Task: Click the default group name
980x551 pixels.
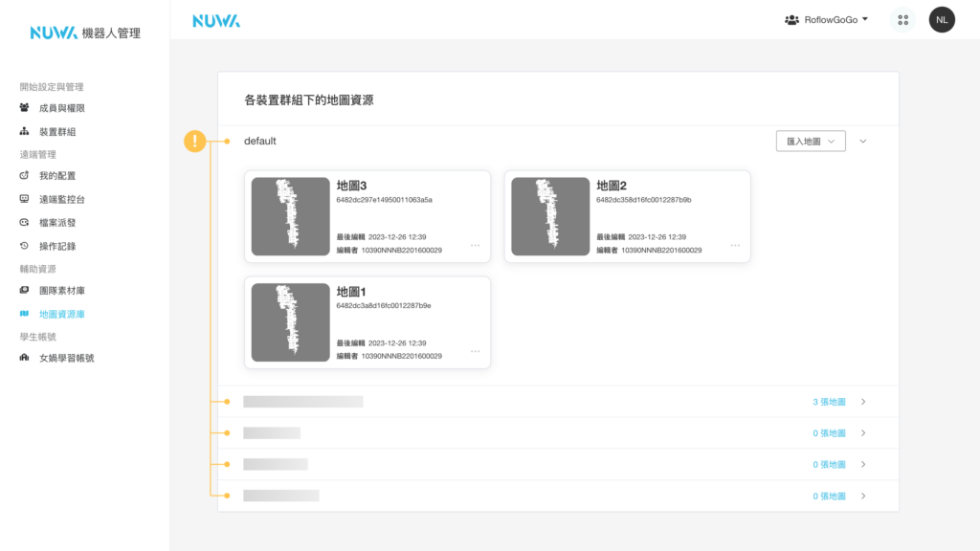Action: pyautogui.click(x=260, y=142)
